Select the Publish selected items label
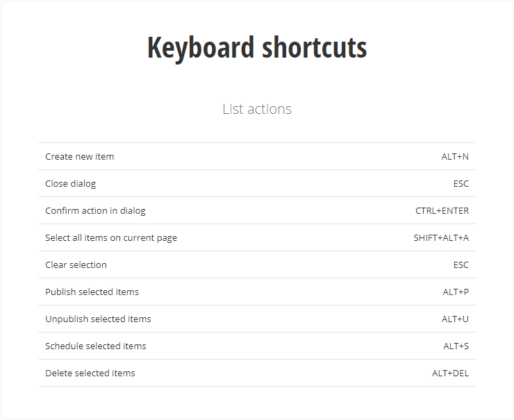This screenshot has width=514, height=420. [x=92, y=292]
